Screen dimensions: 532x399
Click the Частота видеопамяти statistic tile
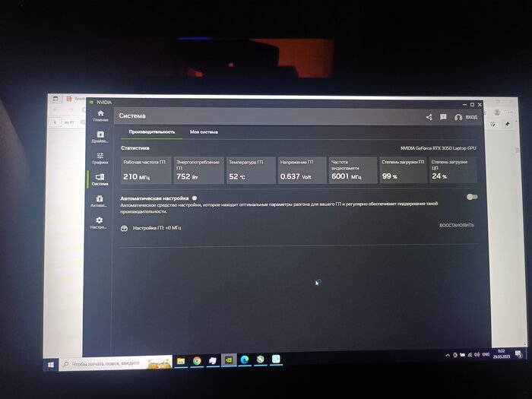tap(353, 170)
